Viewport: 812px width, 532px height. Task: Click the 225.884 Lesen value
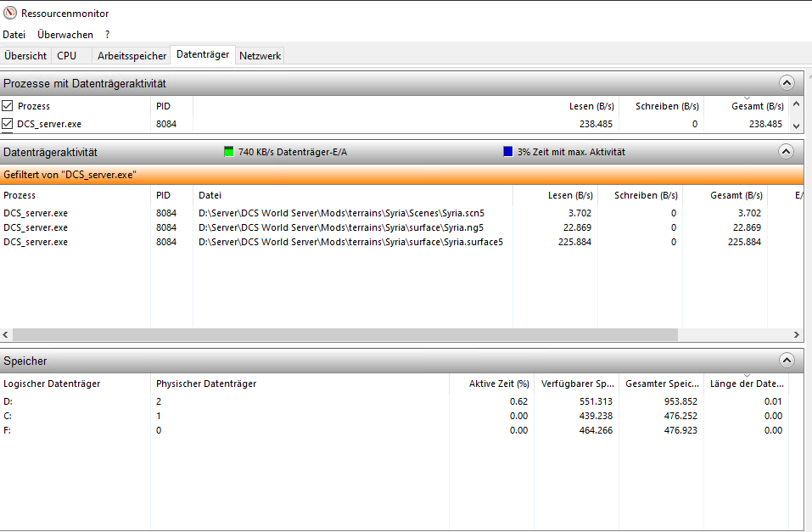(574, 242)
